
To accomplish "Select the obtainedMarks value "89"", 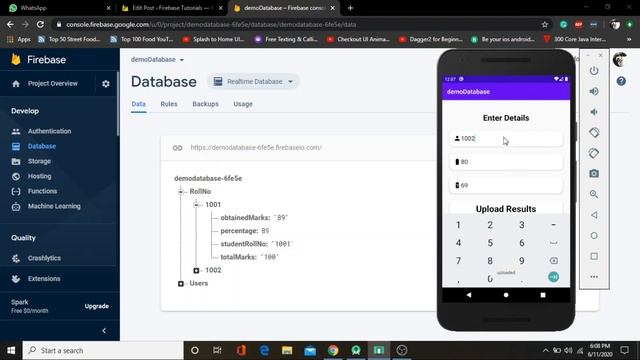I will 281,218.
